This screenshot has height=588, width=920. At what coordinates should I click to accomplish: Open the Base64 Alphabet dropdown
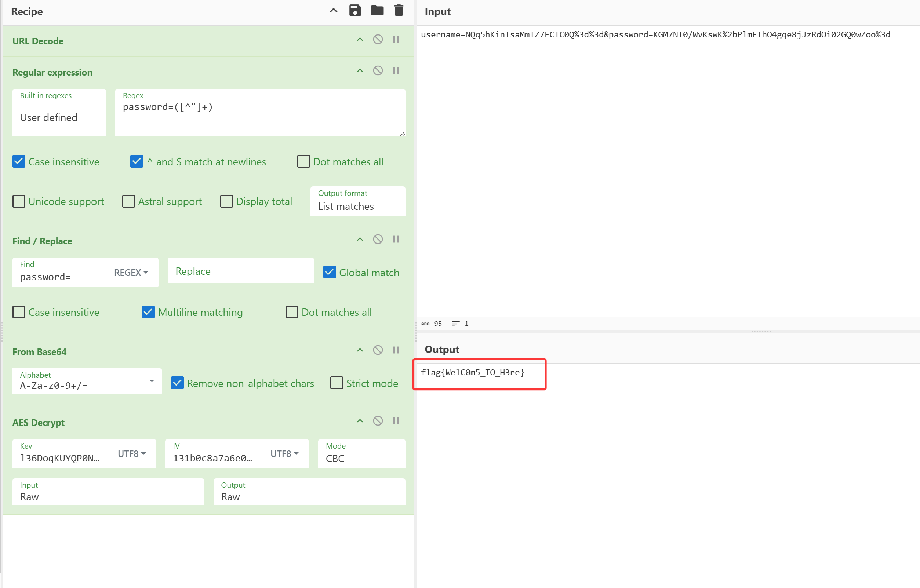pyautogui.click(x=152, y=381)
